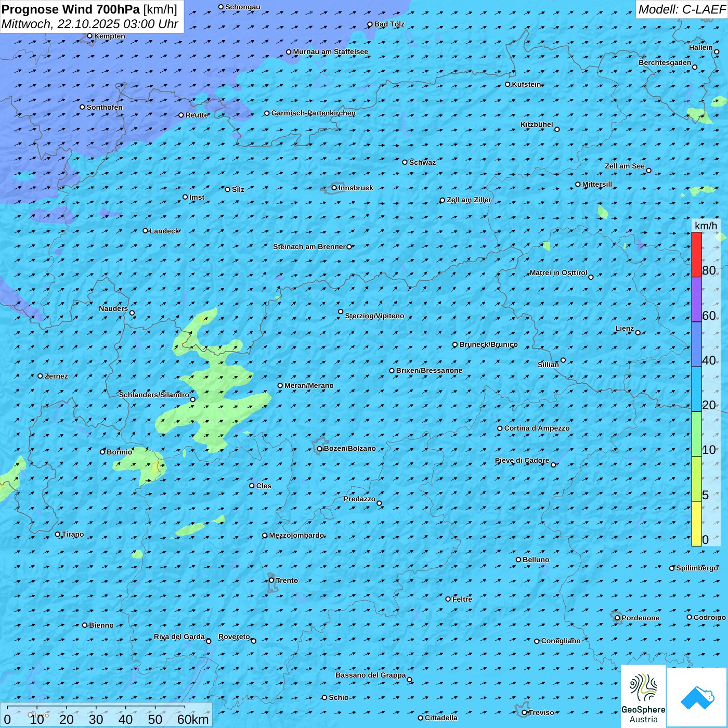
Task: Click the Bormio location dot
Action: click(102, 452)
